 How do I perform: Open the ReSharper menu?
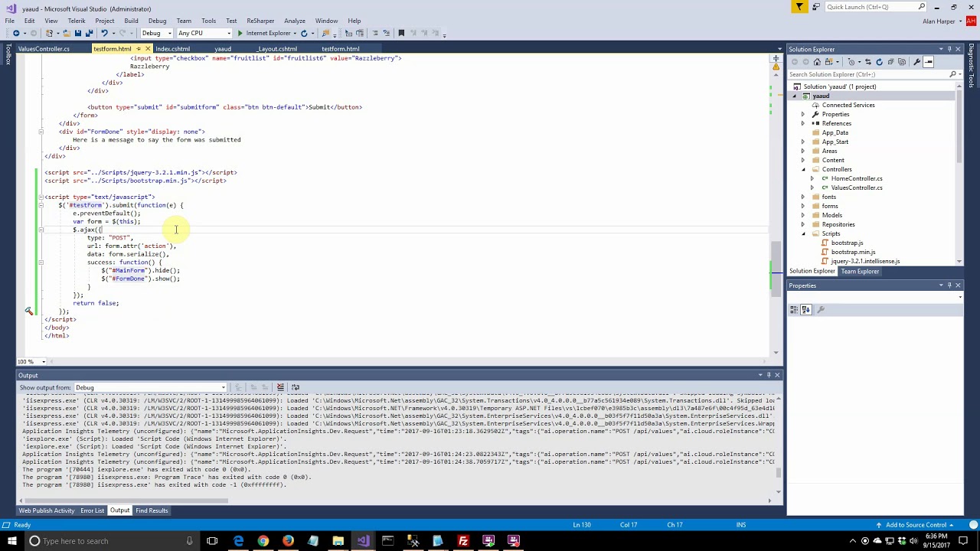260,21
